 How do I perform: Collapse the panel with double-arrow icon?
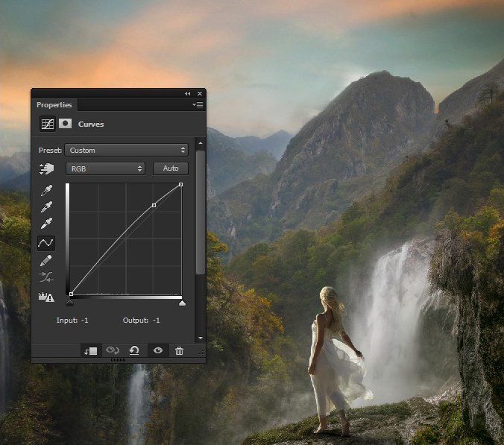pos(188,93)
